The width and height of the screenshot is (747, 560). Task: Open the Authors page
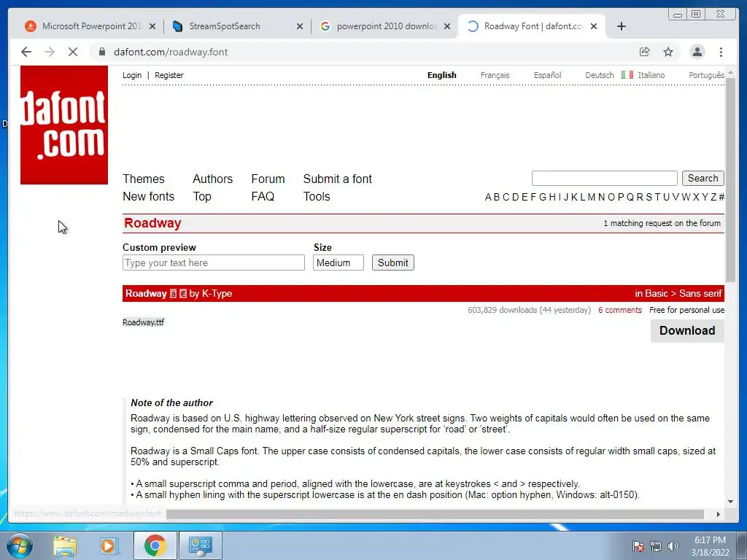click(212, 179)
